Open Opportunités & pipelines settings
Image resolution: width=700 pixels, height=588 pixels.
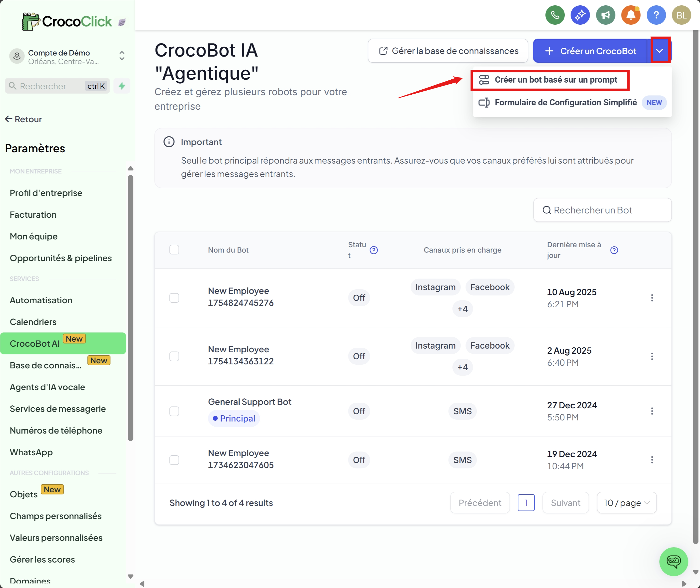[61, 258]
